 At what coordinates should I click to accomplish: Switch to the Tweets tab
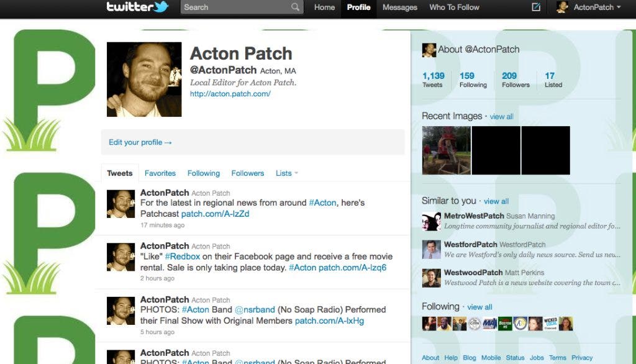pyautogui.click(x=120, y=173)
